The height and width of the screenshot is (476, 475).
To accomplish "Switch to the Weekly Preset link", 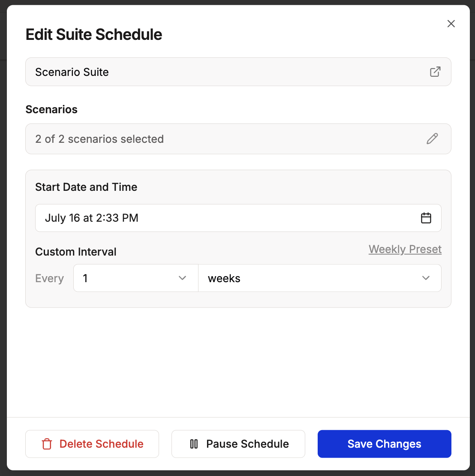I will [x=405, y=249].
